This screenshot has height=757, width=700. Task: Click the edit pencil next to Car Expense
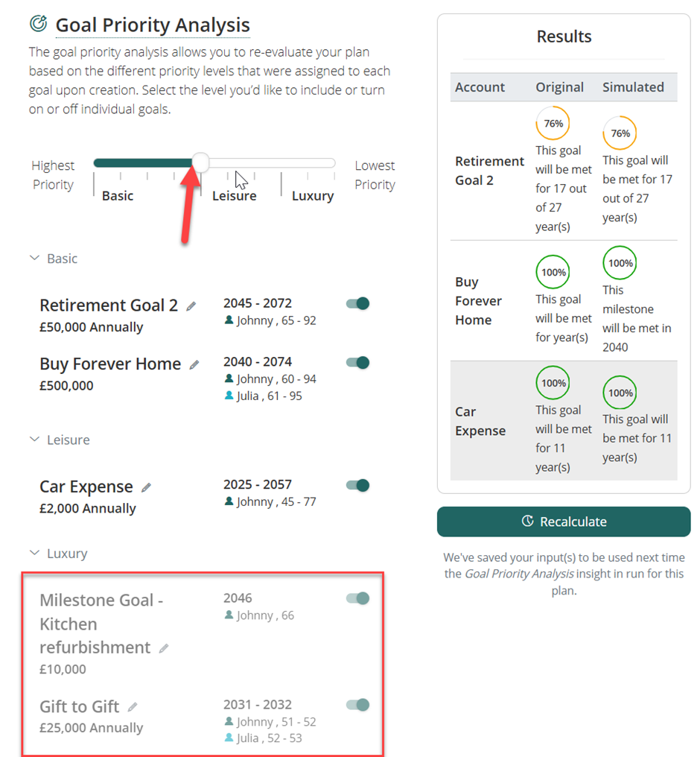click(146, 487)
